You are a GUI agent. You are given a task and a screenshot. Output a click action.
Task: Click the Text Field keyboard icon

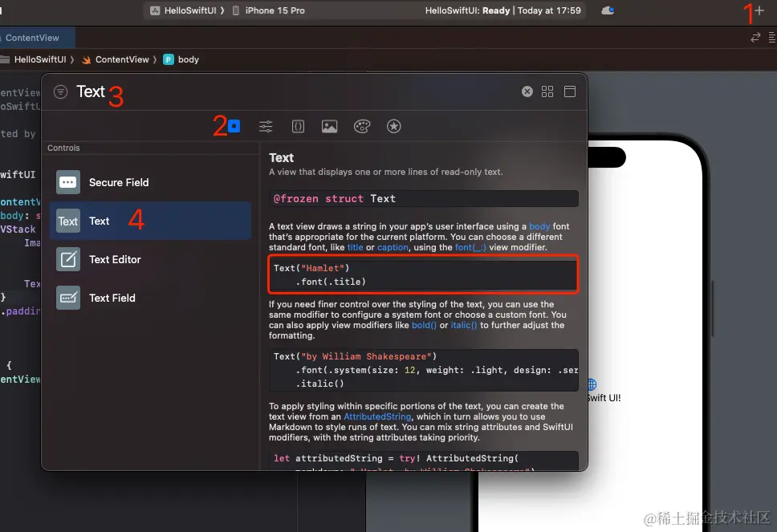pos(68,298)
